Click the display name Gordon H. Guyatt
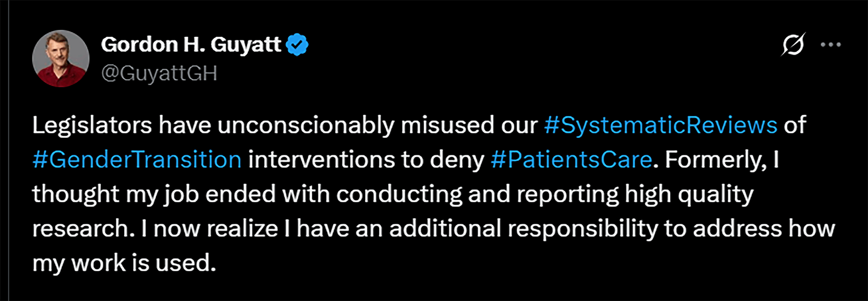This screenshot has height=301, width=868. point(191,44)
